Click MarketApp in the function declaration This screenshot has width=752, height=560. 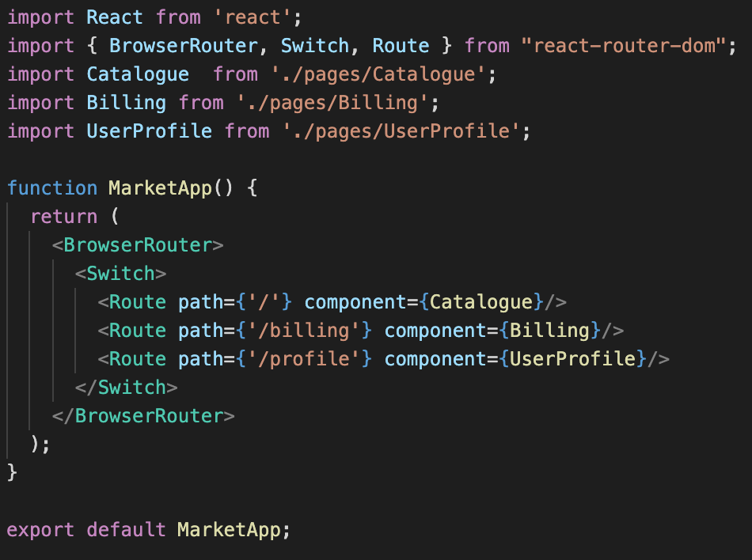pos(161,188)
